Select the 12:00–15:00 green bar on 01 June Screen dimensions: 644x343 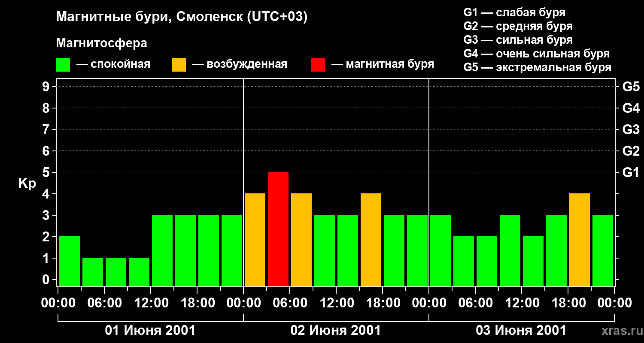(162, 250)
